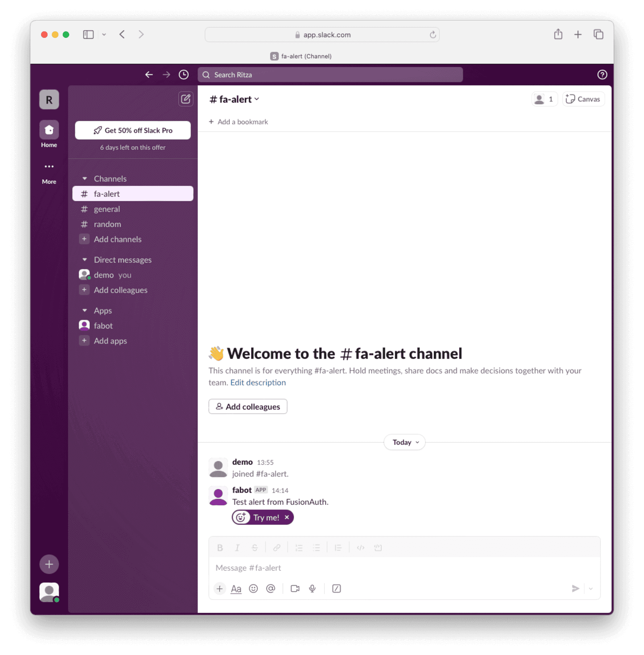
Task: Open the help question mark icon
Action: point(602,74)
